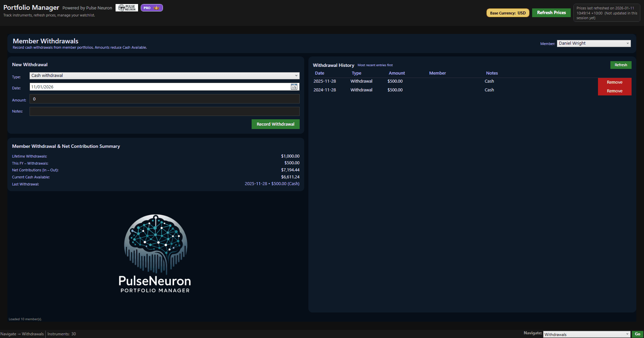Select the Last Withdrawal summary link
The height and width of the screenshot is (338, 644).
(x=272, y=184)
